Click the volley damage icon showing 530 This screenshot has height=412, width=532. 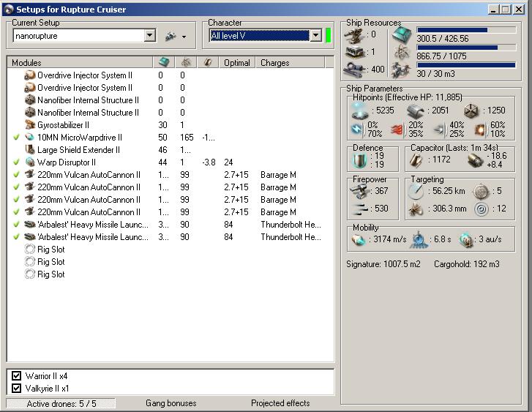pyautogui.click(x=360, y=209)
